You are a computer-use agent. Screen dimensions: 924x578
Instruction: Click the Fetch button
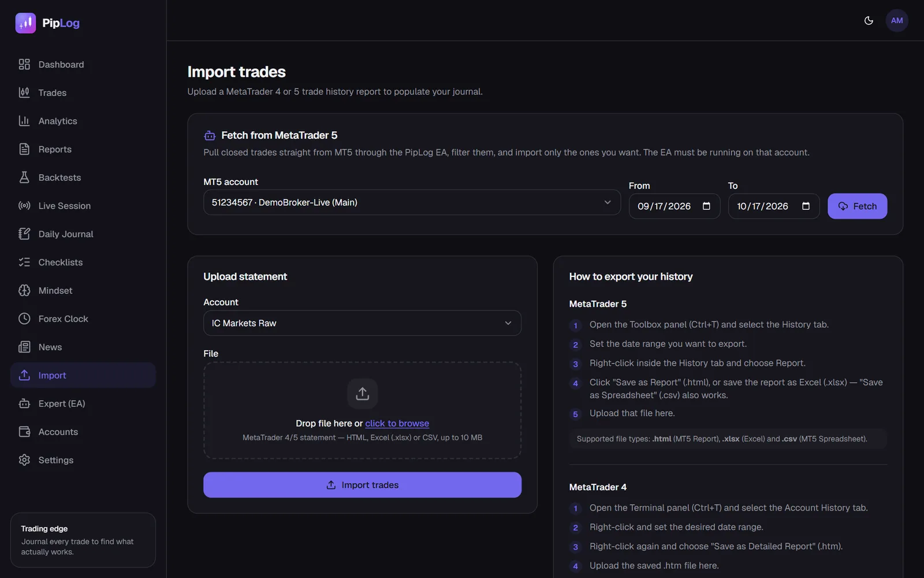click(857, 206)
